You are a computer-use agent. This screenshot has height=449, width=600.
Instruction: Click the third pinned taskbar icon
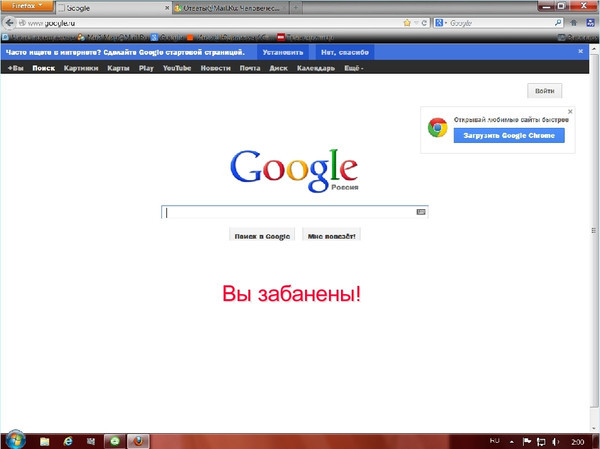click(91, 441)
